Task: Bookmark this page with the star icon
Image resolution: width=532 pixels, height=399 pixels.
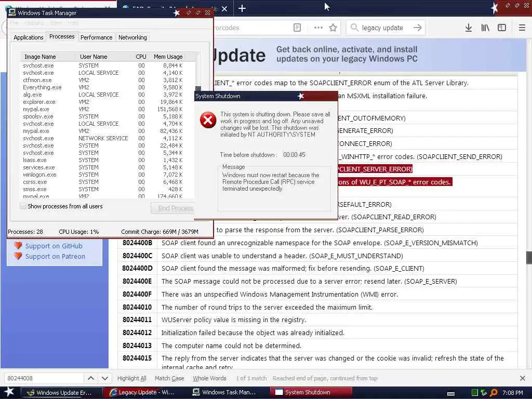Action: click(333, 28)
